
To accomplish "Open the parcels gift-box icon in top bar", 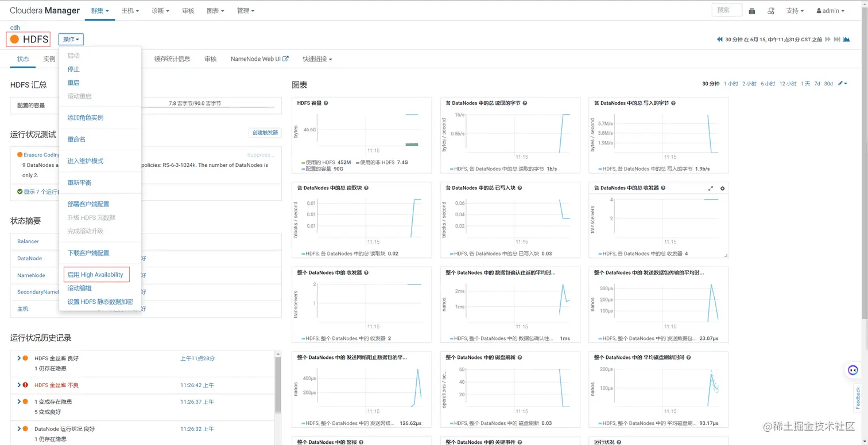I will pos(752,11).
